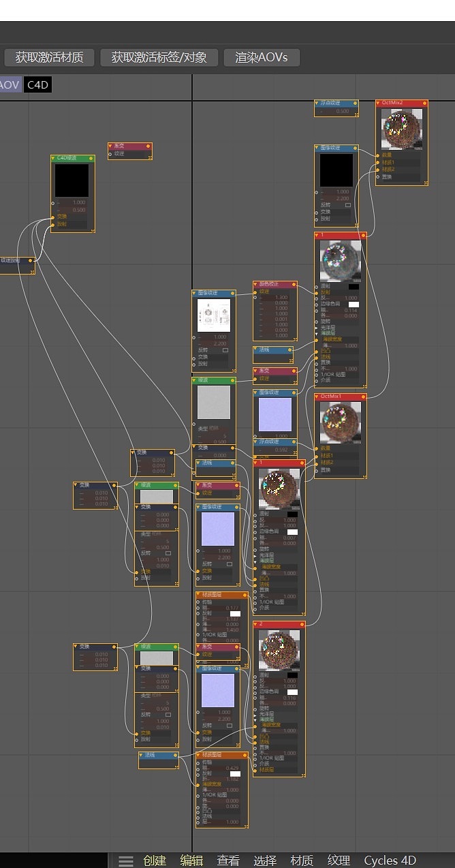This screenshot has height=868, width=455.
Task: Click the resize handle of C4D噪波 node
Action: coord(92,230)
